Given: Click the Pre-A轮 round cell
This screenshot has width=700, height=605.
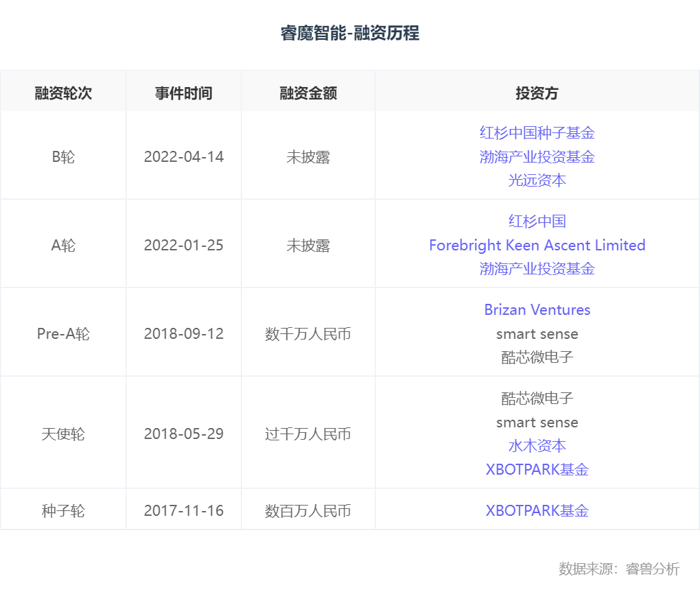Looking at the screenshot, I should coord(63,333).
